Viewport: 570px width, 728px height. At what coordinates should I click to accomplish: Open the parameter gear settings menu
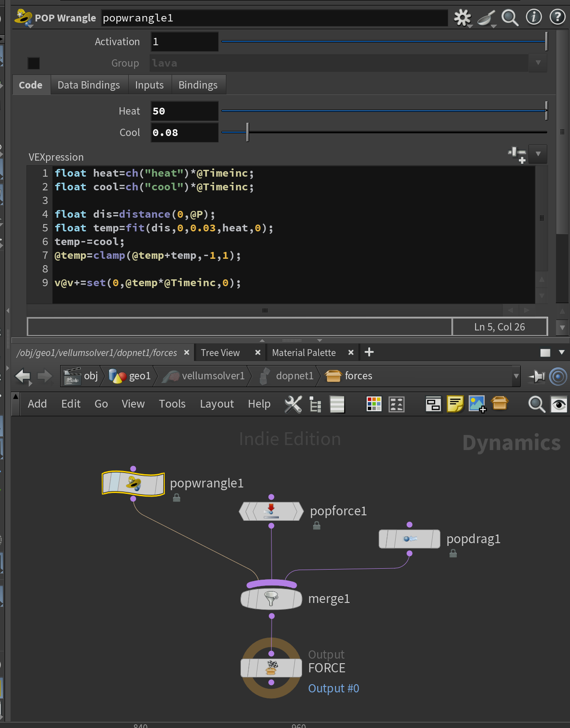point(462,18)
